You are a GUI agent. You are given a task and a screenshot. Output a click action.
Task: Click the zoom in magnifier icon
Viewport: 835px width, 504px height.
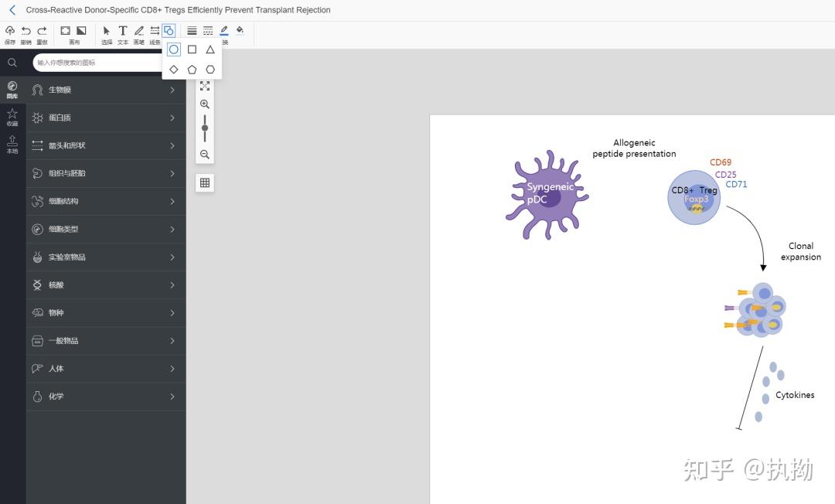click(x=205, y=104)
